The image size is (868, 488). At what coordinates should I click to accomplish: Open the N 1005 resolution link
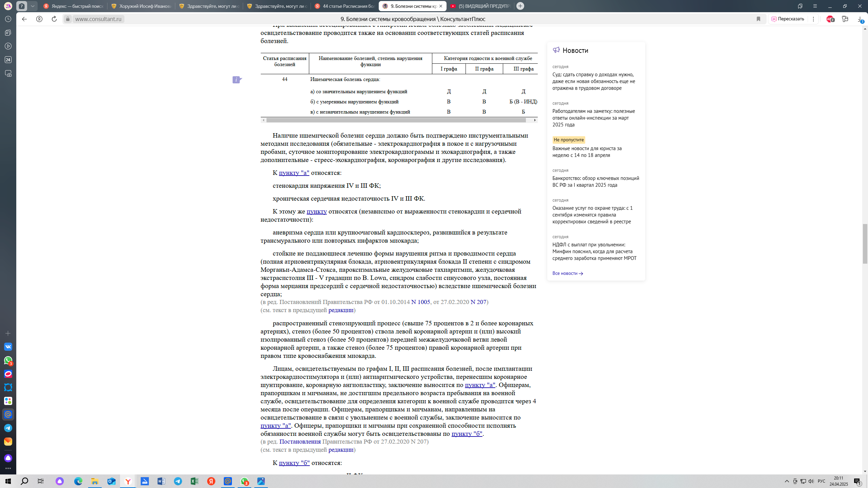click(x=420, y=302)
